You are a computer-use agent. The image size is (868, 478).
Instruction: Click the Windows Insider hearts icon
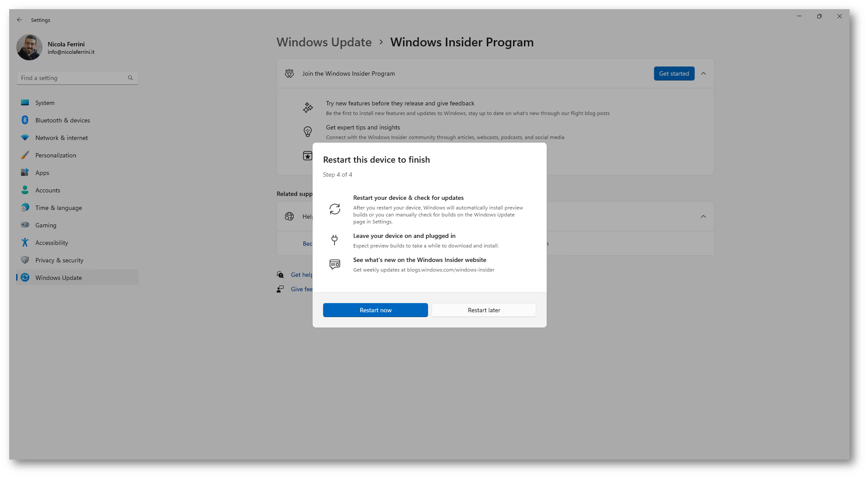(289, 73)
